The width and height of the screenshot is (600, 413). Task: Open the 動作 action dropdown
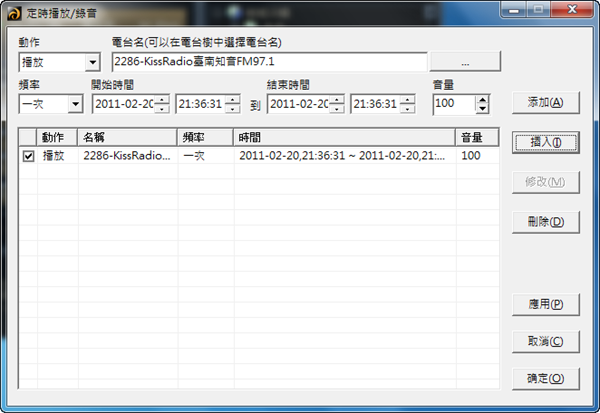93,62
